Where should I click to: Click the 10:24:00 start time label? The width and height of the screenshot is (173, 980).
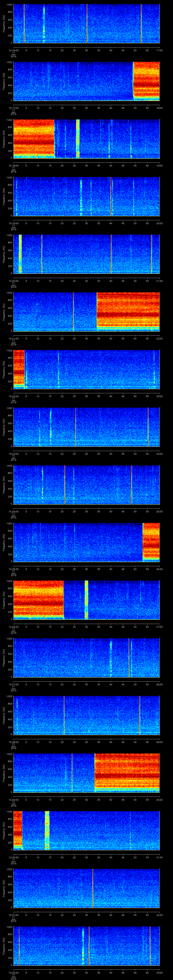13,511
